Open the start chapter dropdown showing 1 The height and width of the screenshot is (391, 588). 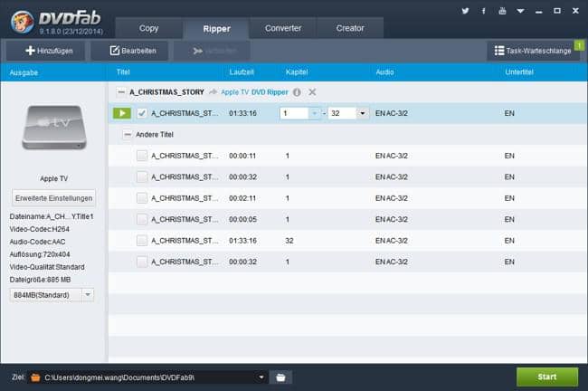[x=314, y=113]
